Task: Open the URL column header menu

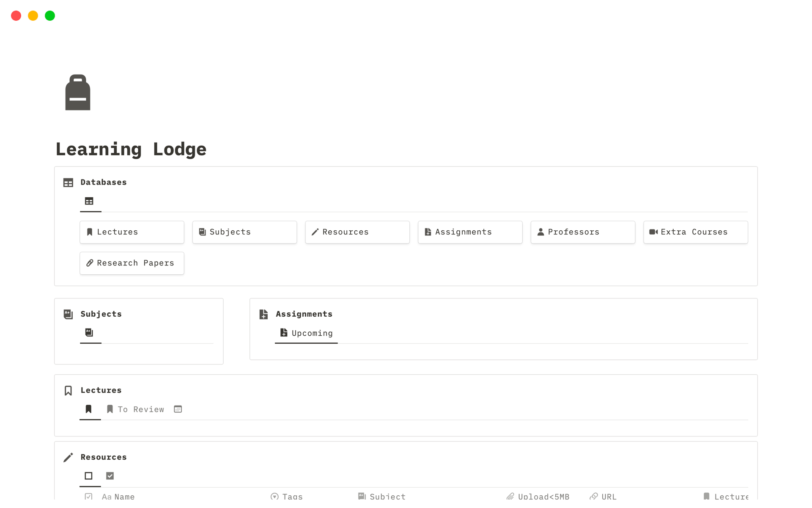Action: point(603,496)
